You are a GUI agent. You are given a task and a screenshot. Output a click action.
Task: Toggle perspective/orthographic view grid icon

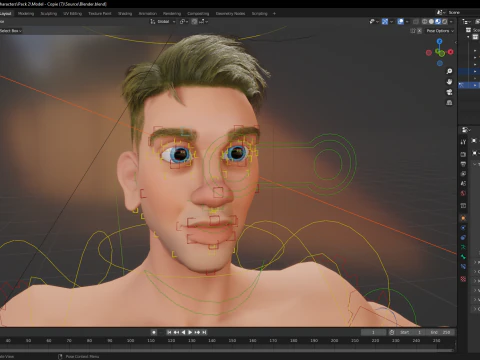pyautogui.click(x=449, y=102)
